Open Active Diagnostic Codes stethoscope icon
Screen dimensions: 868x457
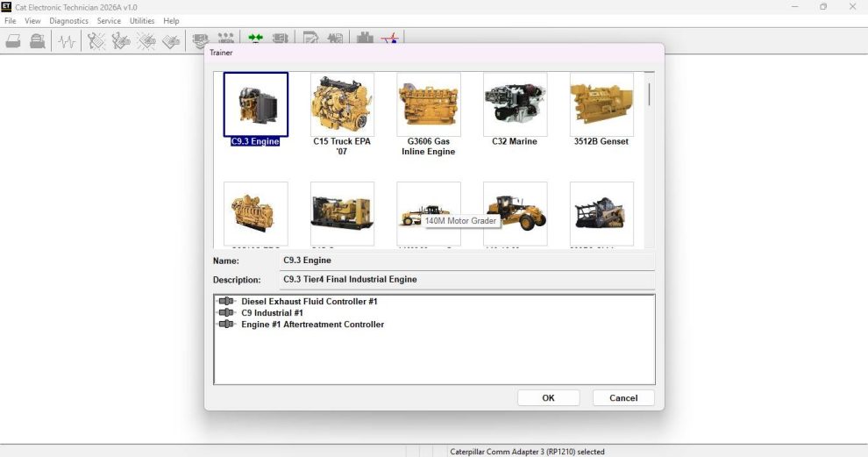pos(96,41)
